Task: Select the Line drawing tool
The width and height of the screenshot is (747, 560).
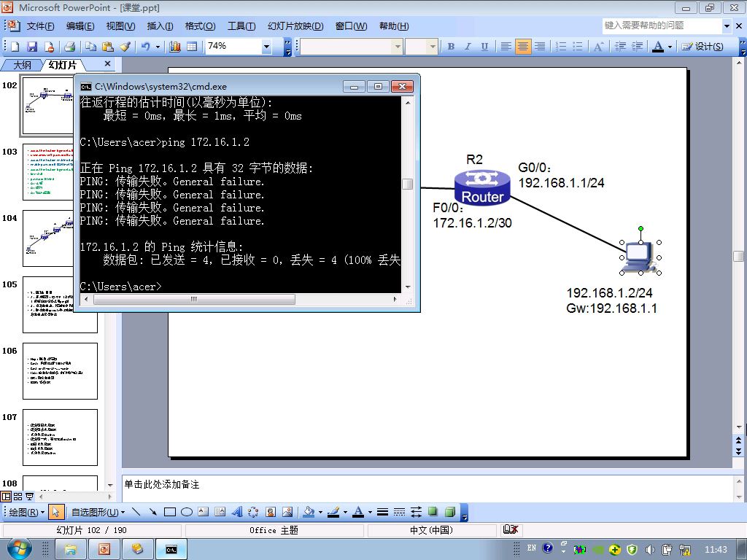Action: (136, 512)
